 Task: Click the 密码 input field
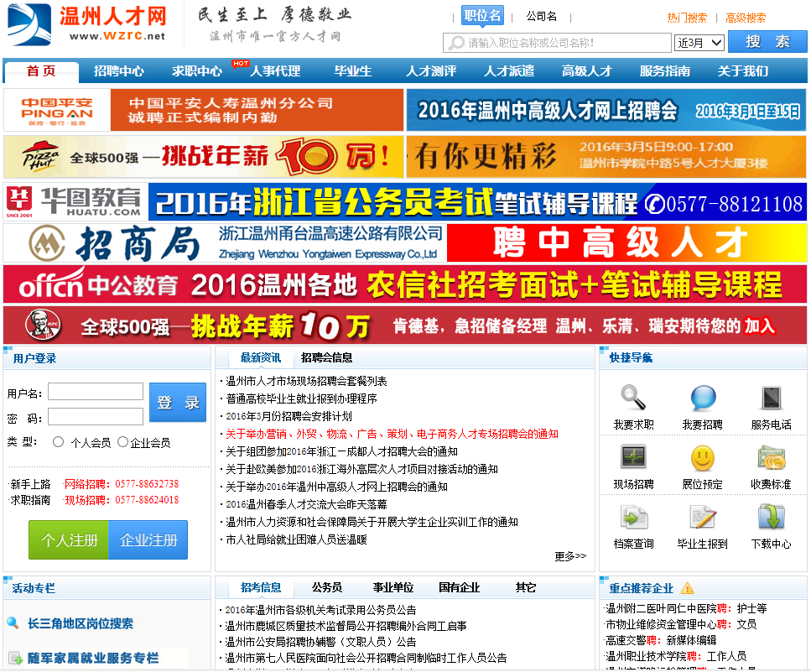[96, 416]
